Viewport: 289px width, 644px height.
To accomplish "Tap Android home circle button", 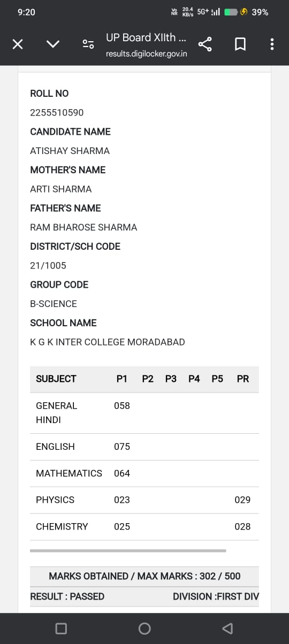I will pyautogui.click(x=144, y=628).
